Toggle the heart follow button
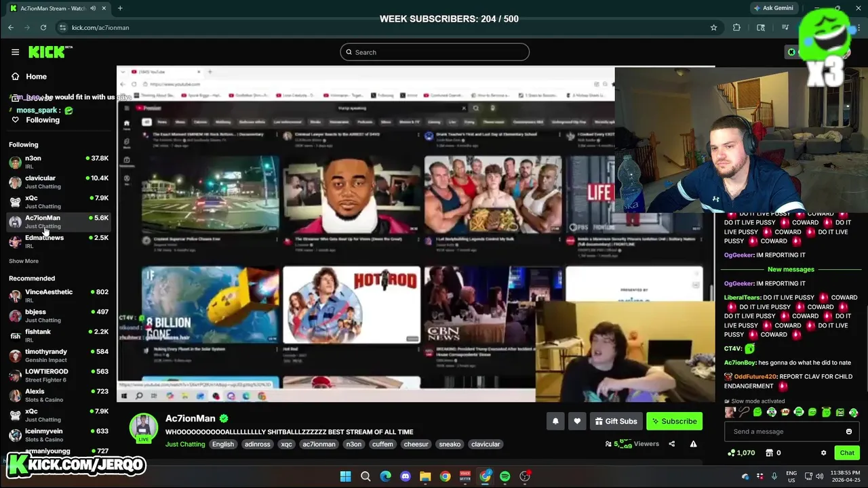Viewport: 868px width, 488px height. tap(577, 421)
